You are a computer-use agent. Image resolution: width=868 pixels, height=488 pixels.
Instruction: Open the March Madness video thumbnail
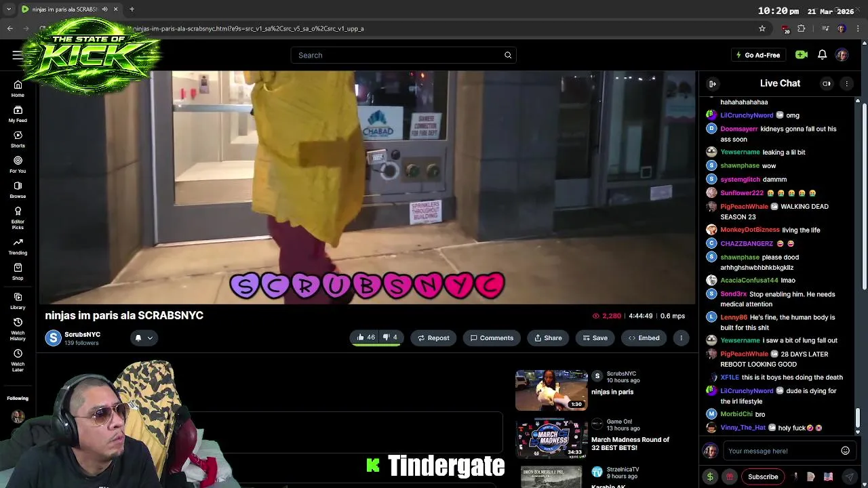551,439
